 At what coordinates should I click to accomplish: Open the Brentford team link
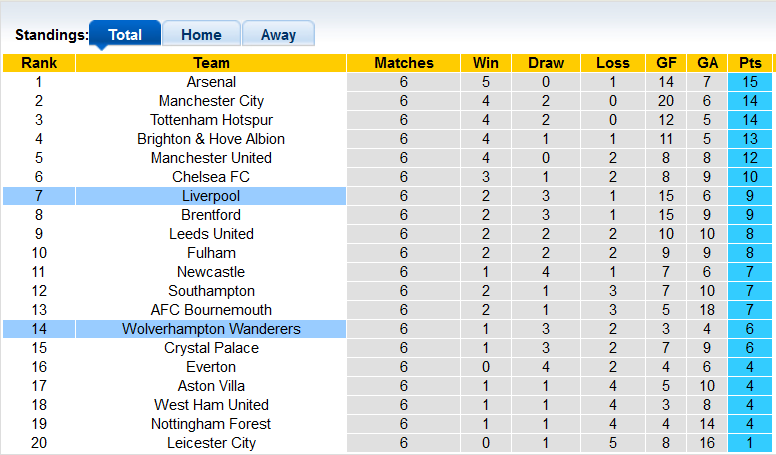[x=211, y=215]
